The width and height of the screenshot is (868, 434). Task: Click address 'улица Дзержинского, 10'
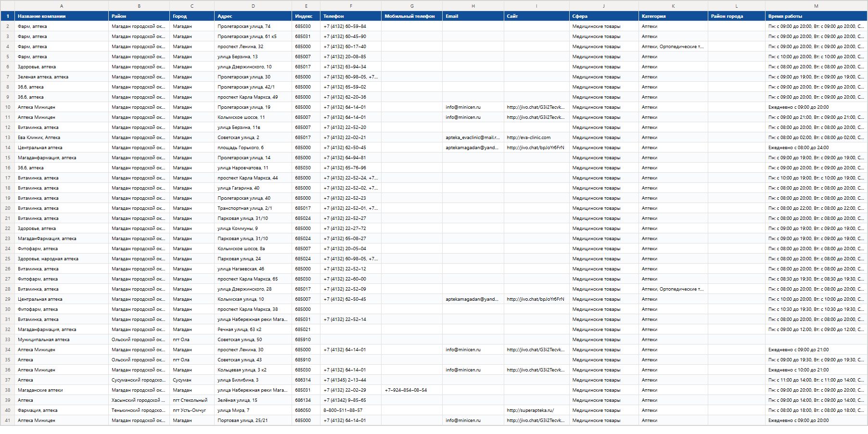tap(253, 67)
